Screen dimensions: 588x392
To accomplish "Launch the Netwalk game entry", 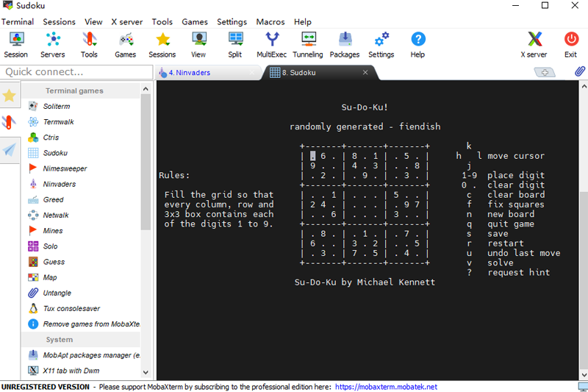I will tap(56, 215).
